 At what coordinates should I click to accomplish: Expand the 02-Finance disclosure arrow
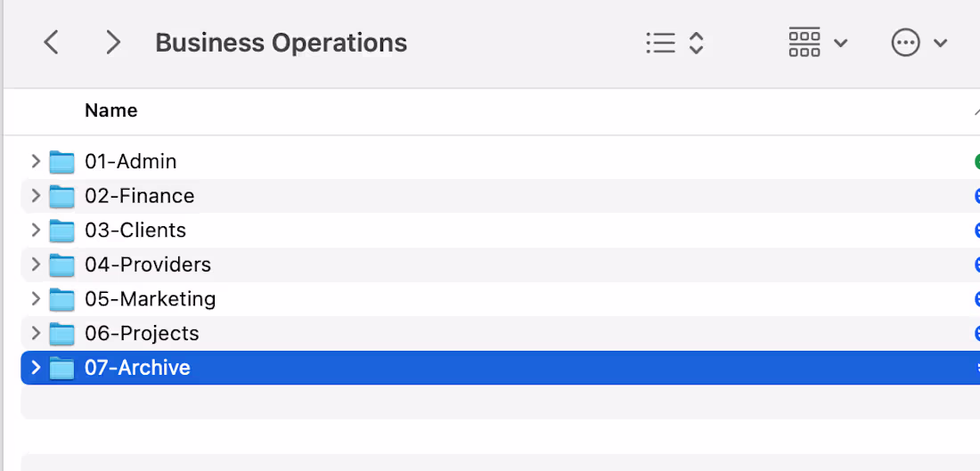pyautogui.click(x=36, y=196)
